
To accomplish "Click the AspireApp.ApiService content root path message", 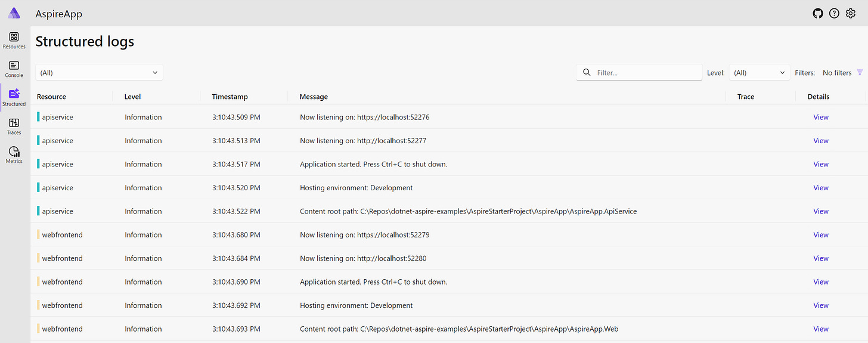I will [x=468, y=211].
